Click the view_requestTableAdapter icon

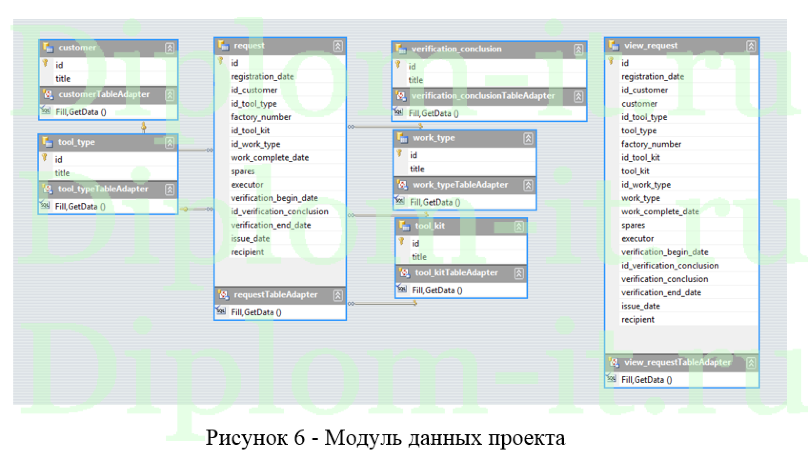coord(612,362)
